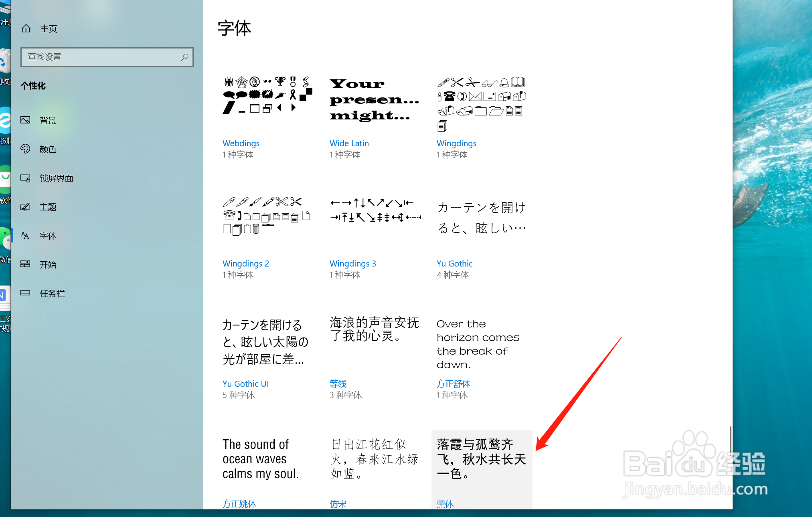This screenshot has width=812, height=517.
Task: Click the search magnifier icon in the settings box
Action: (x=184, y=57)
